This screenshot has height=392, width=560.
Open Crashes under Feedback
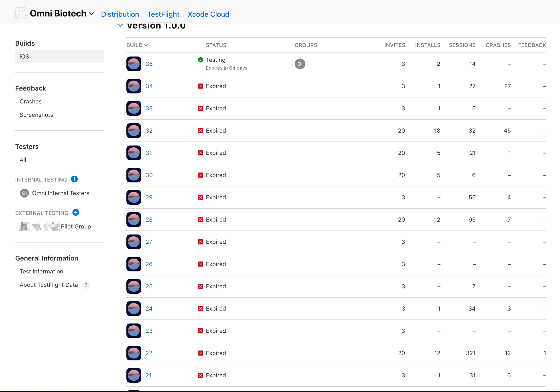(x=30, y=101)
